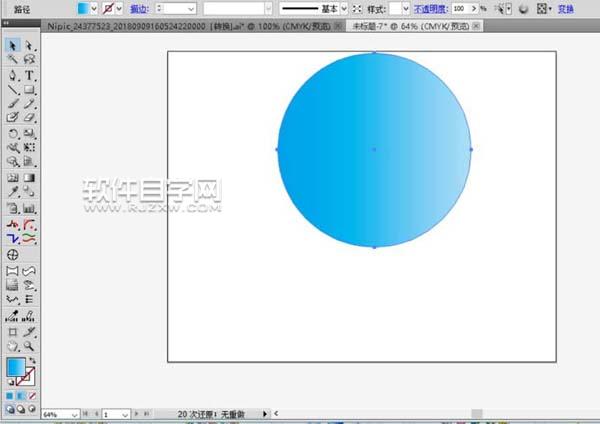This screenshot has height=424, width=600.
Task: Open the 不透明度 (Opacity) panel link
Action: point(431,9)
